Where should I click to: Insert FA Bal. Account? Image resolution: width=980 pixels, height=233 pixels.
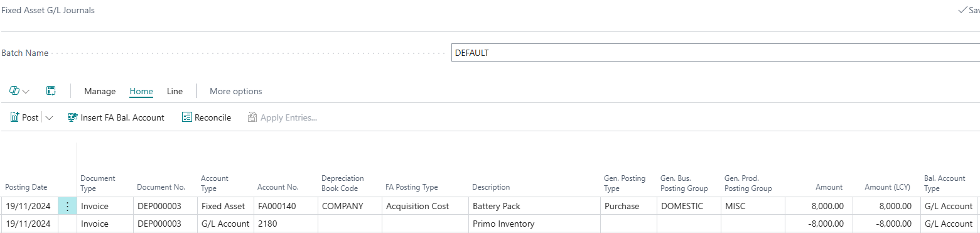pyautogui.click(x=116, y=117)
